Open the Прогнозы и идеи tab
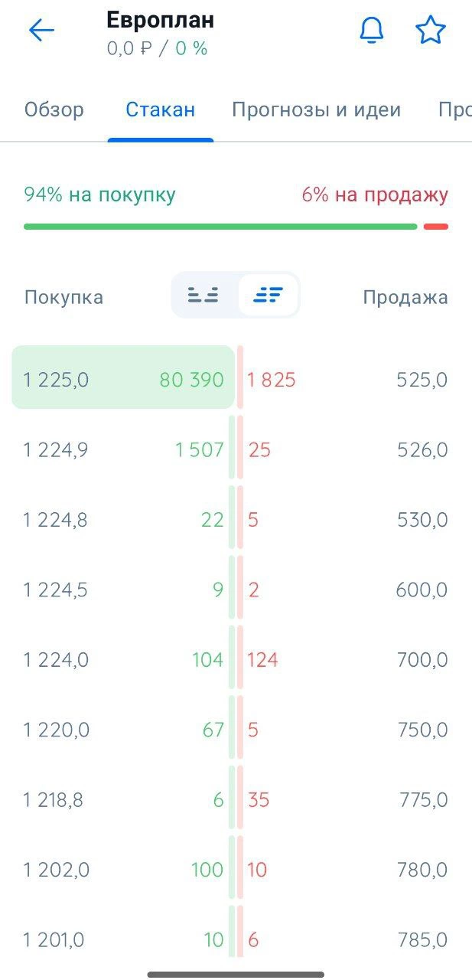This screenshot has height=980, width=472. 316,109
